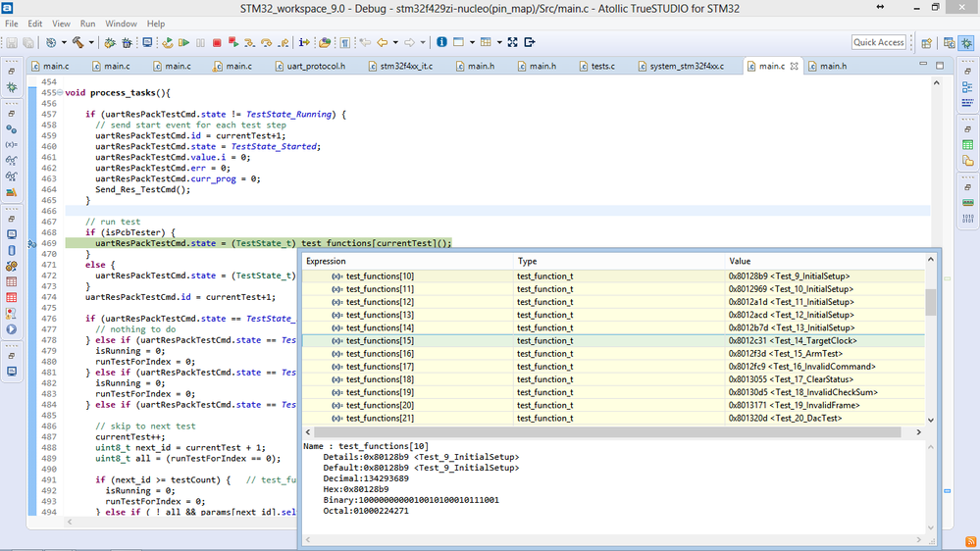Viewport: 980px width, 551px height.
Task: Switch to the uart_protocol.h tab
Action: 310,66
